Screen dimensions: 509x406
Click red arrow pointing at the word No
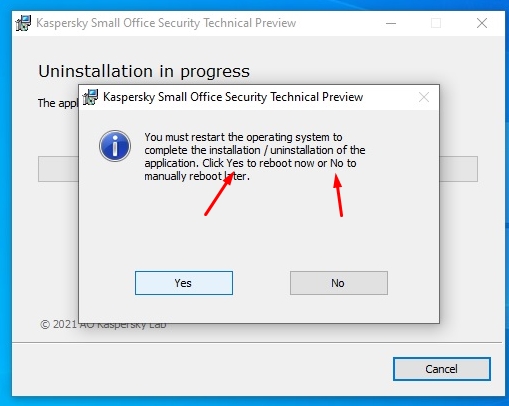point(338,195)
